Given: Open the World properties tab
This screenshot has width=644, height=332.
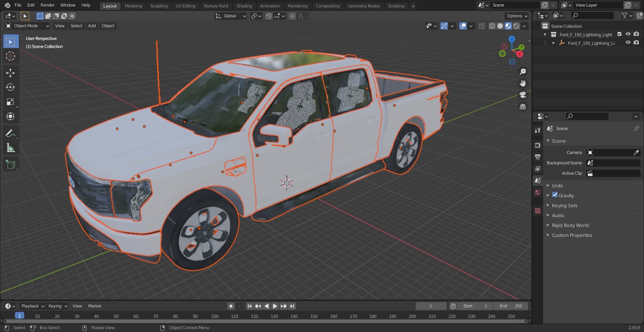Looking at the screenshot, I should pos(537,193).
